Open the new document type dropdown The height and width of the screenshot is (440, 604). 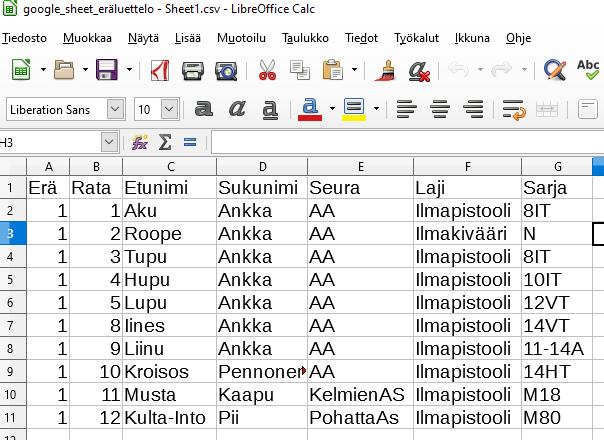[x=43, y=70]
